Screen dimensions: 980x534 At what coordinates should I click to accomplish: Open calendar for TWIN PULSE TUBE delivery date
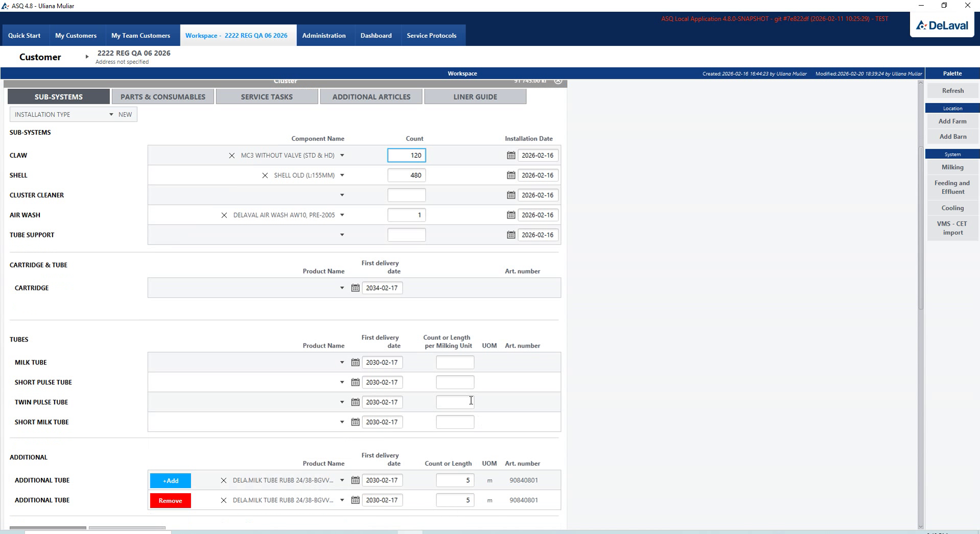355,402
